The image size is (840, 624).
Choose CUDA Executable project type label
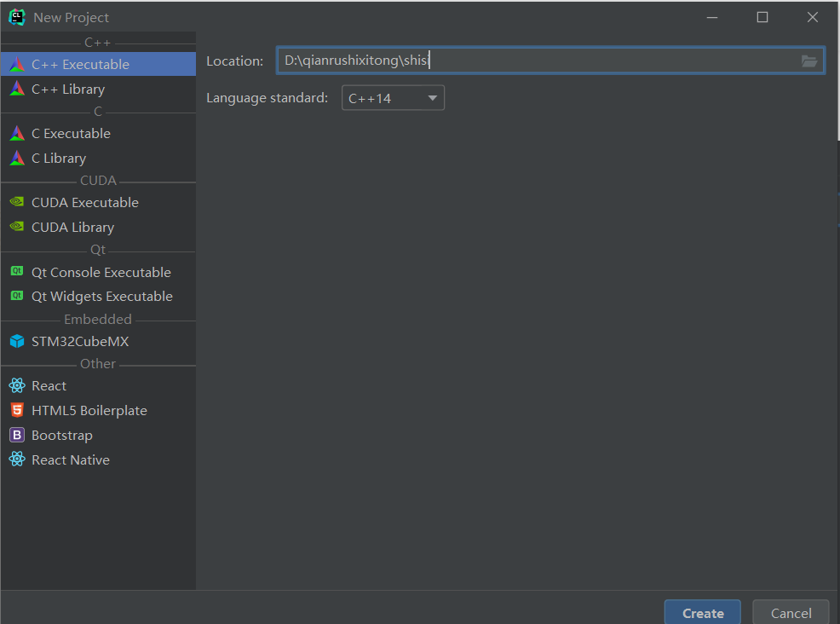84,203
